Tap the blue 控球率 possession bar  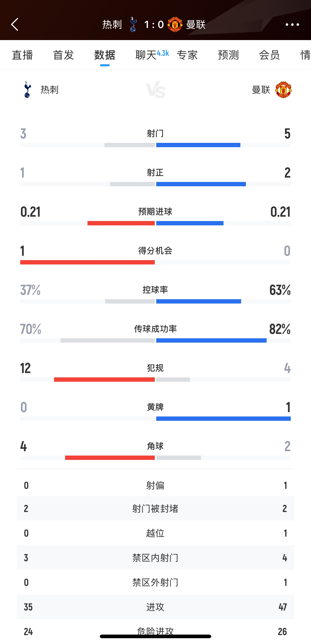point(199,301)
